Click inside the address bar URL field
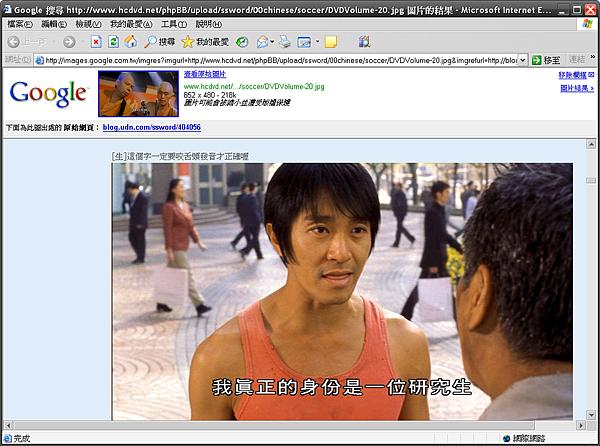This screenshot has width=600, height=446. (281, 60)
